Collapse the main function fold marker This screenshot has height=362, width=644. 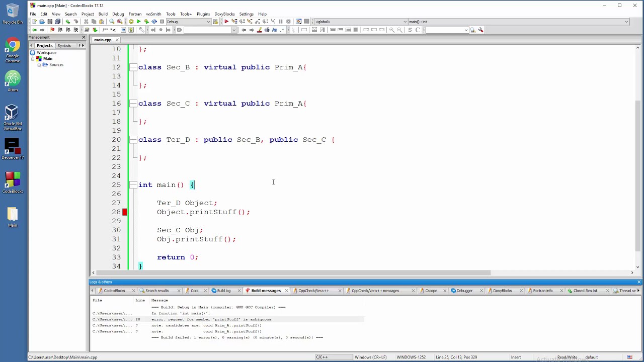(133, 185)
